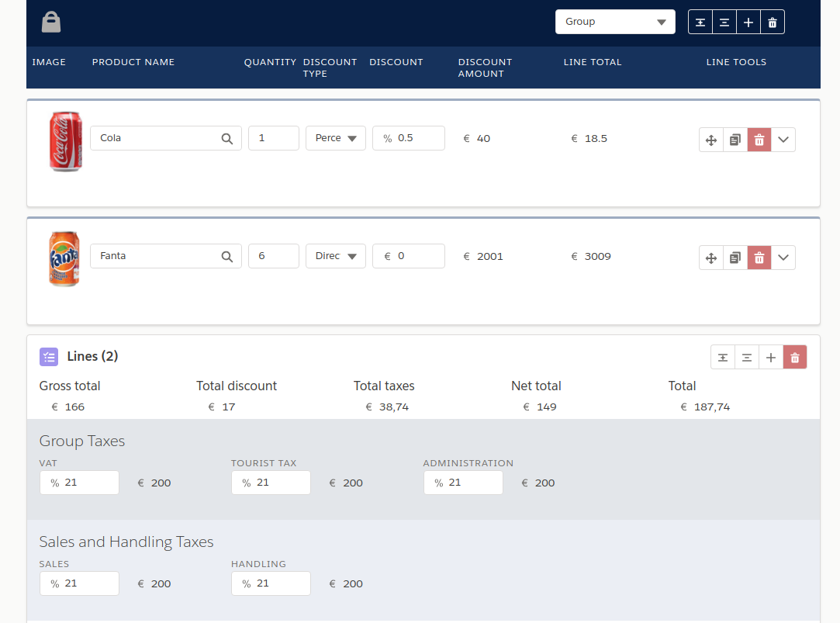Click the Fanta quantity field
The width and height of the screenshot is (840, 623).
click(x=273, y=256)
